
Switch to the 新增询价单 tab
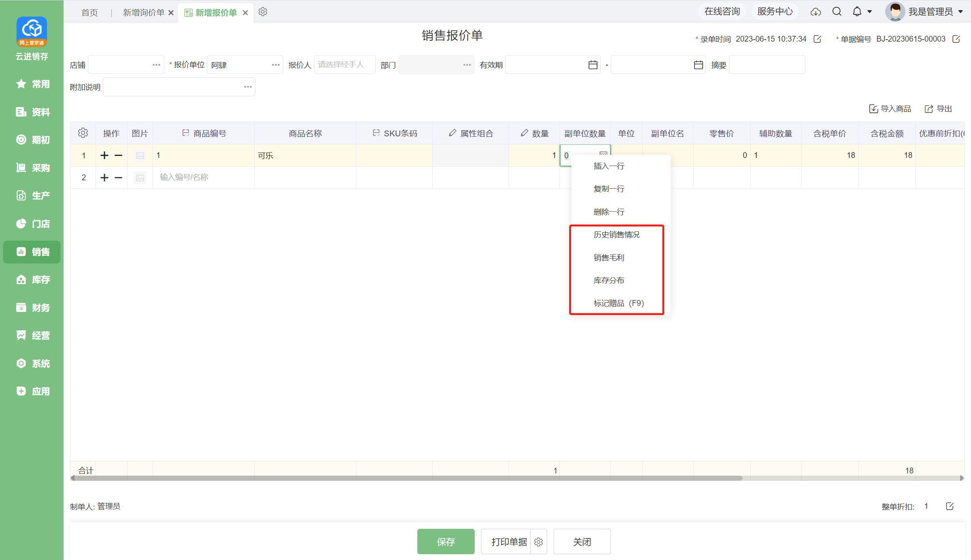pyautogui.click(x=144, y=13)
